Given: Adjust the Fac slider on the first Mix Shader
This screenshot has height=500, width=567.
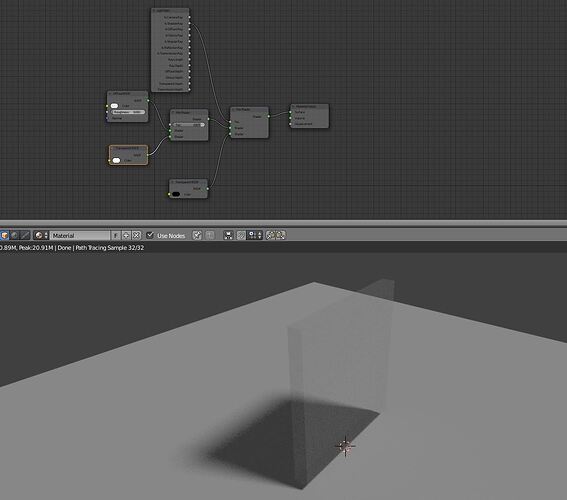Looking at the screenshot, I should coord(189,125).
